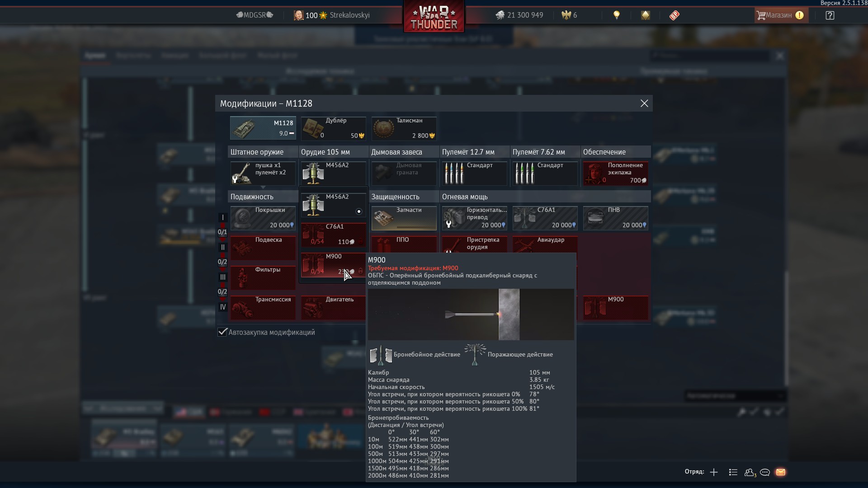868x488 pixels.
Task: Open the chat bubble icon
Action: (765, 472)
